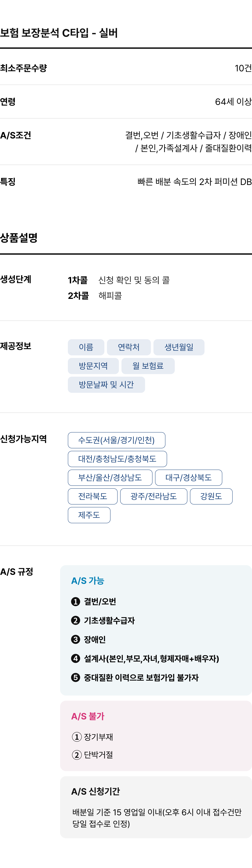
Task: Select the 연락처 tag
Action: point(129,347)
